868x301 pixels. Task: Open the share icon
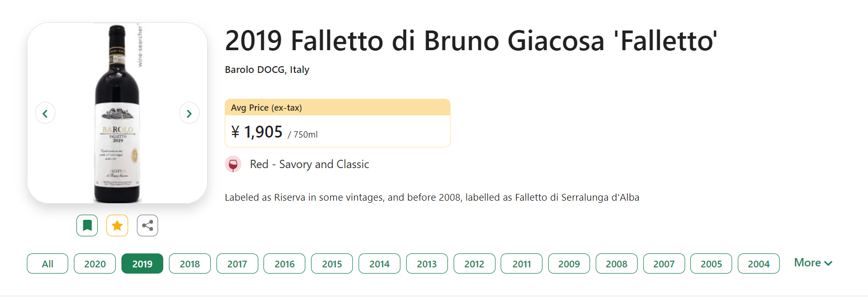click(147, 225)
